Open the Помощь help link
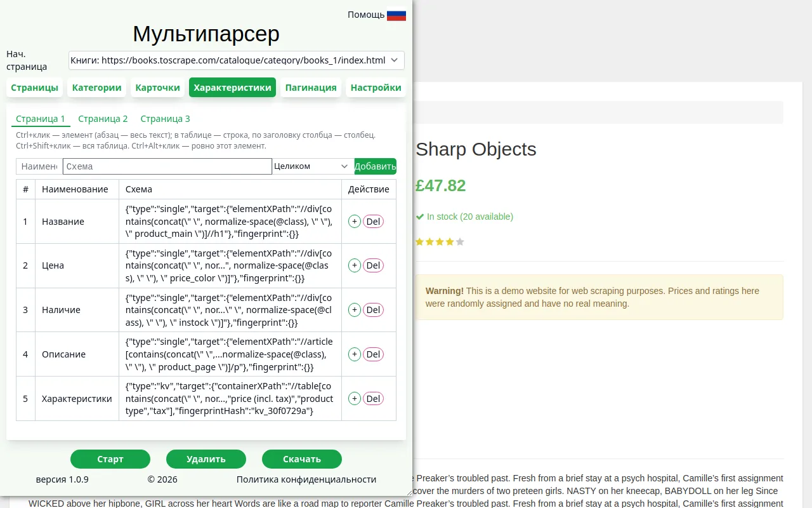 coord(366,15)
